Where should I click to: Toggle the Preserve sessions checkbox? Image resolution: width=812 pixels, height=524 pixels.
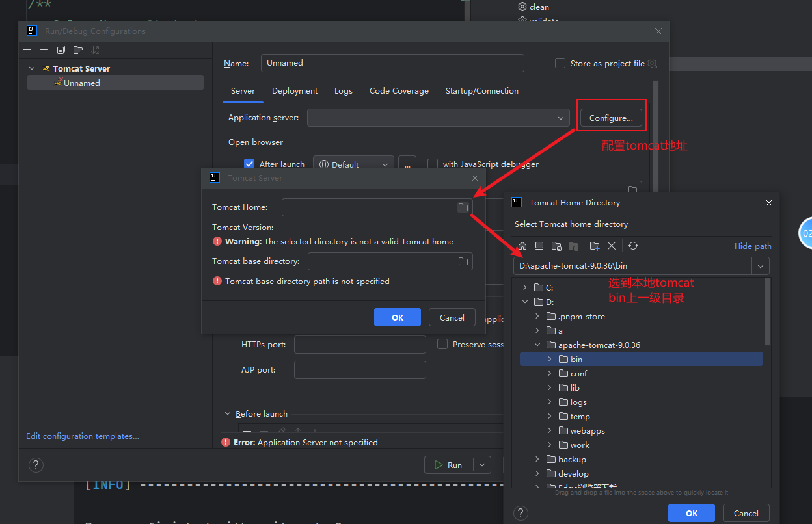[442, 344]
